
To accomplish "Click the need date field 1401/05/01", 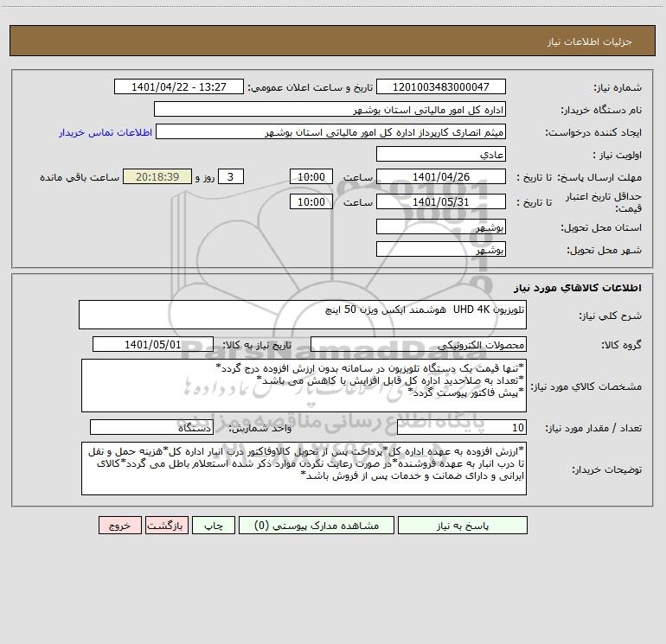I will point(153,344).
